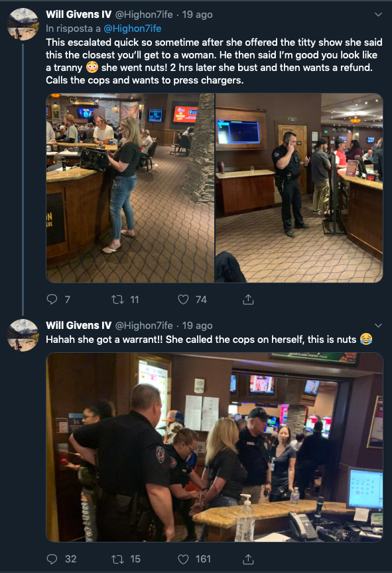Open the photo of woman being handcuffed
Viewport: 392px width, 573px height.
pos(214,447)
